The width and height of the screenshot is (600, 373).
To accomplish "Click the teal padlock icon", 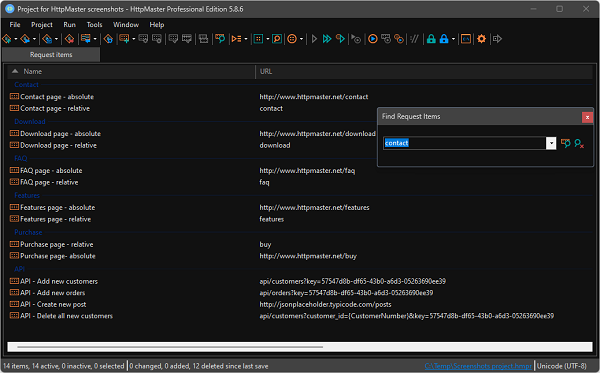I will click(431, 39).
